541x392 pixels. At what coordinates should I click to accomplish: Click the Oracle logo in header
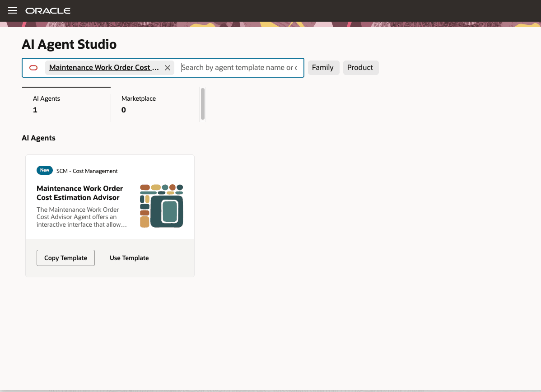(48, 11)
